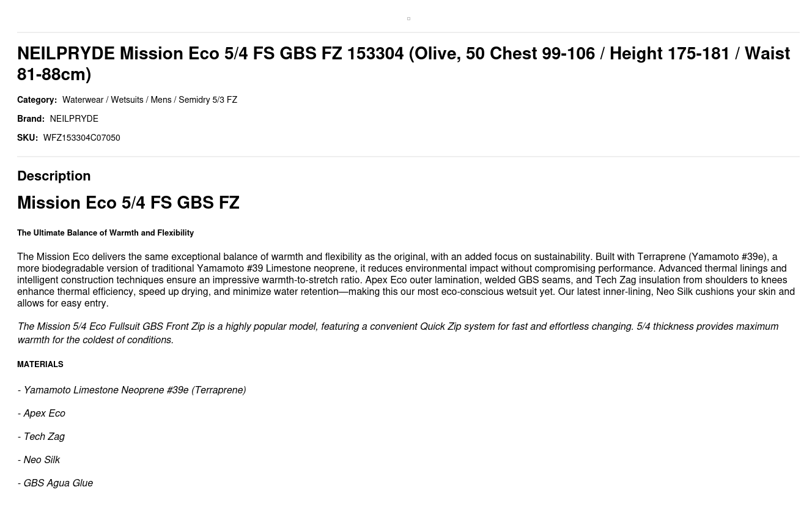812x517 pixels.
Task: Click the Ultimate Balance of Warmth subheading
Action: (105, 233)
